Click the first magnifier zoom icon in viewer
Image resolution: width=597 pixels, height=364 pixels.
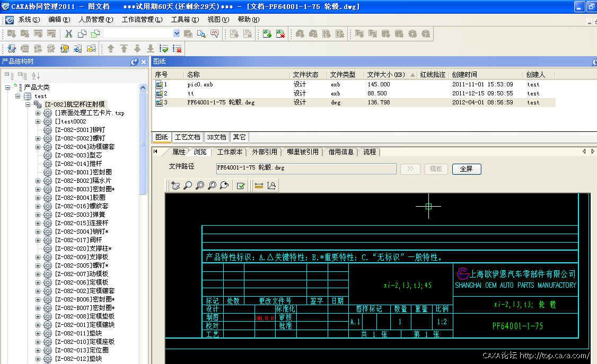coord(188,185)
